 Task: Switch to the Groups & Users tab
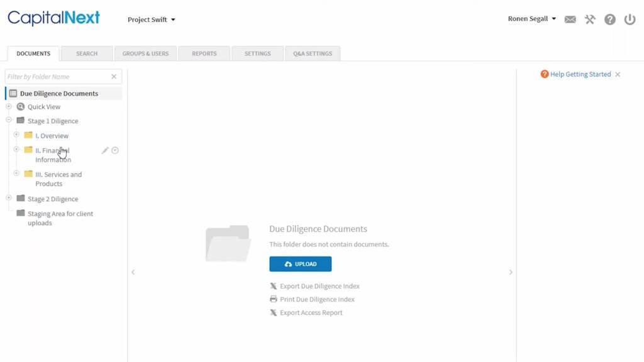pyautogui.click(x=145, y=54)
